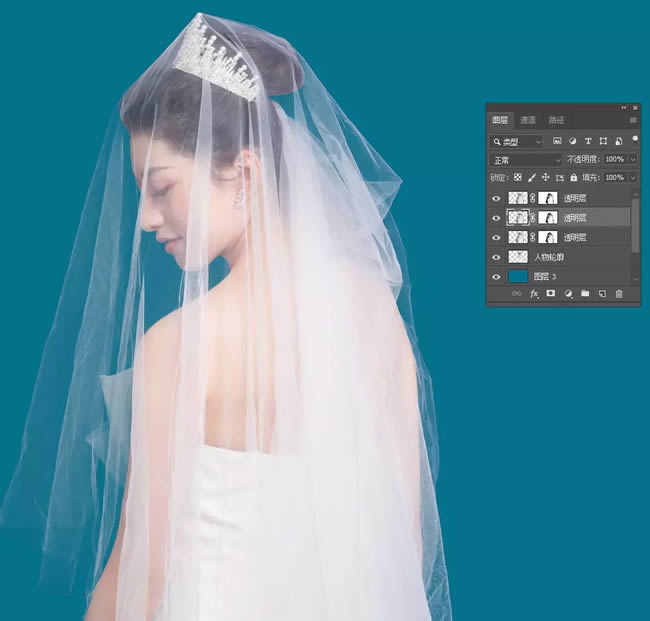The width and height of the screenshot is (650, 621).
Task: Click mask link icon on top 透明层 layer
Action: (x=533, y=198)
